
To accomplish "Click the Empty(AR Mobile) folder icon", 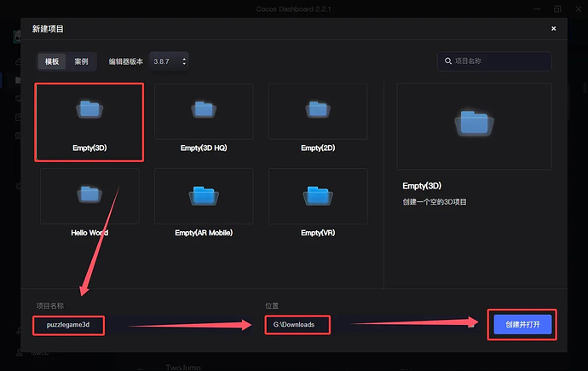I will pyautogui.click(x=204, y=195).
